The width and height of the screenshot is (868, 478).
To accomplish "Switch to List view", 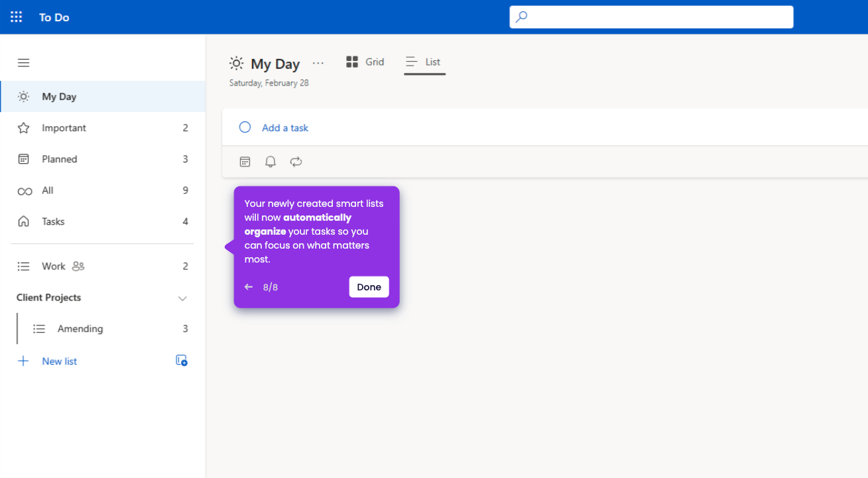I will pyautogui.click(x=424, y=62).
